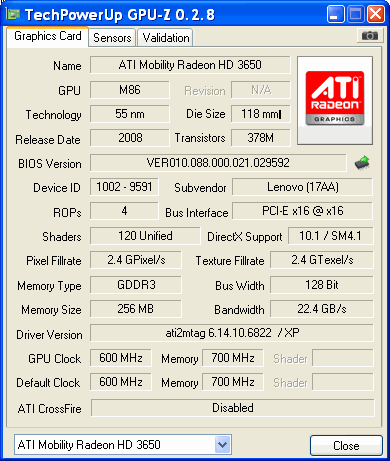Click the GPU Clock value 600 MHz
390x461 pixels.
click(x=121, y=358)
